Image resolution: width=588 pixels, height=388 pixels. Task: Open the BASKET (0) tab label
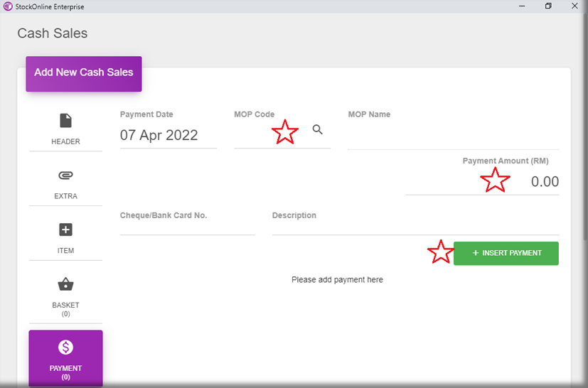65,308
